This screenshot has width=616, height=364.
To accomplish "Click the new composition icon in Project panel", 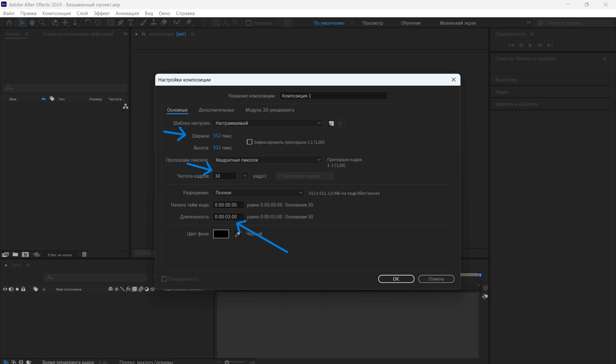I will click(x=25, y=254).
